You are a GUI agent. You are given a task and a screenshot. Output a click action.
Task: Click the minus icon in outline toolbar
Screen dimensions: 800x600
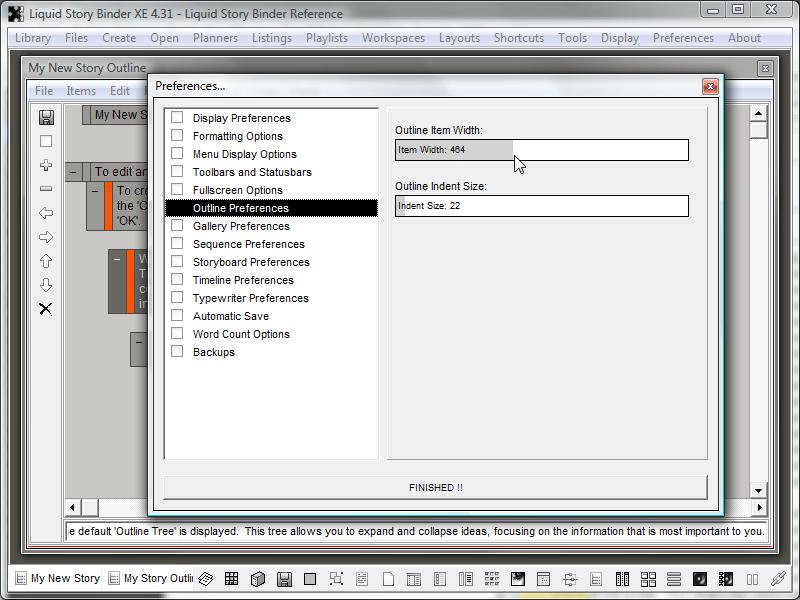tap(46, 189)
